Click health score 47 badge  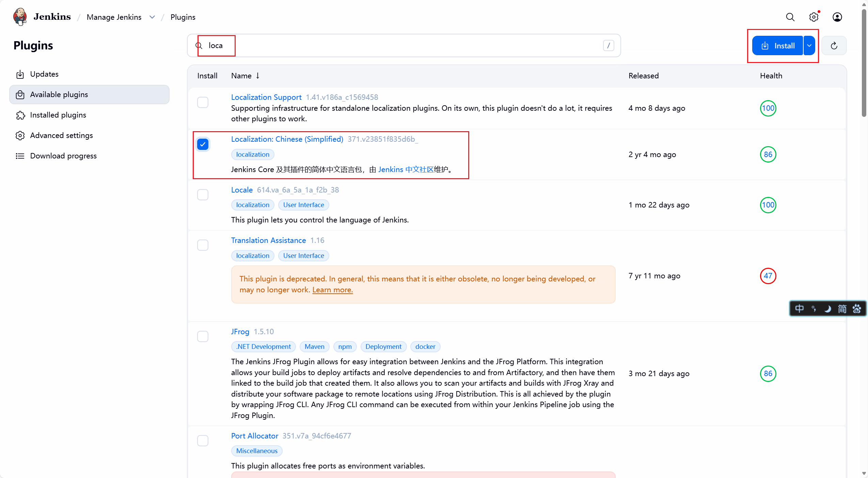pos(768,276)
